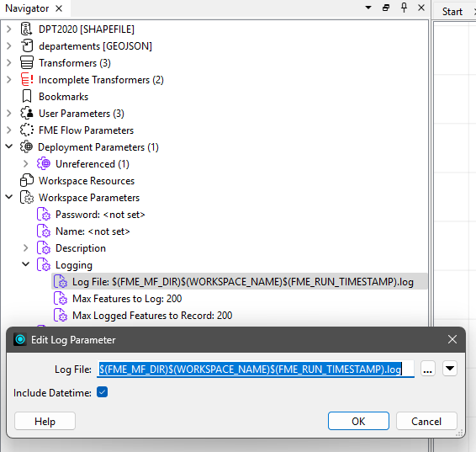The width and height of the screenshot is (476, 452).
Task: Open the Log File dropdown arrow
Action: pyautogui.click(x=450, y=369)
